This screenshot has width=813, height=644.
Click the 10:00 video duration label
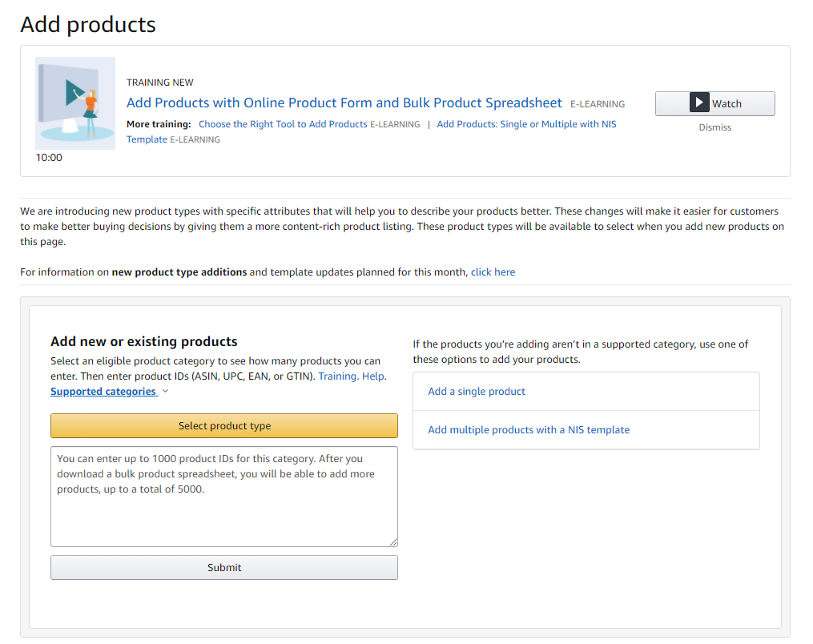pos(49,157)
